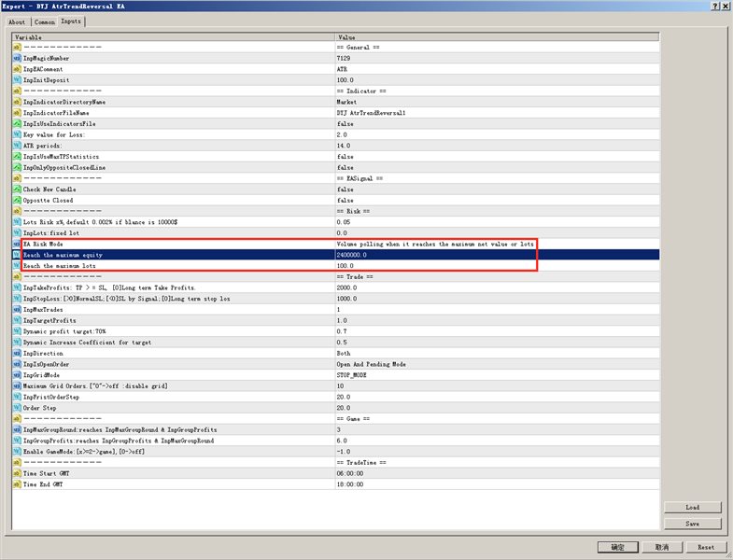Click the icon beside Check New Candle
This screenshot has width=733, height=560.
(x=17, y=189)
